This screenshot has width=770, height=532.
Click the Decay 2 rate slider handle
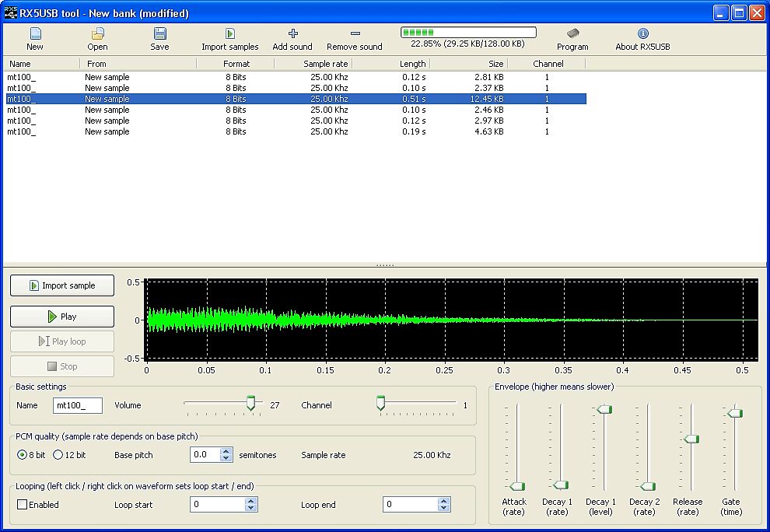tap(648, 486)
